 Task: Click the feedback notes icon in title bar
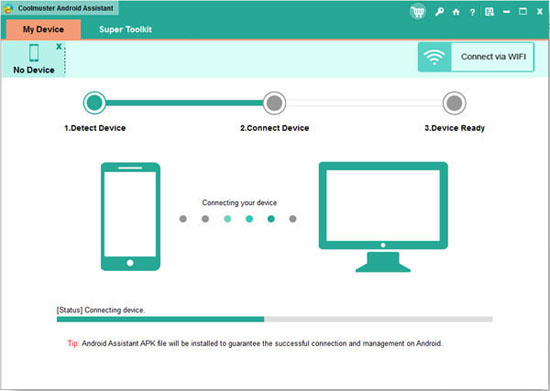pos(489,12)
